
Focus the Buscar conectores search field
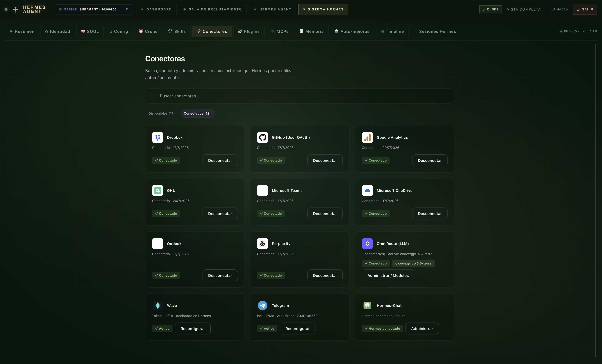click(300, 96)
